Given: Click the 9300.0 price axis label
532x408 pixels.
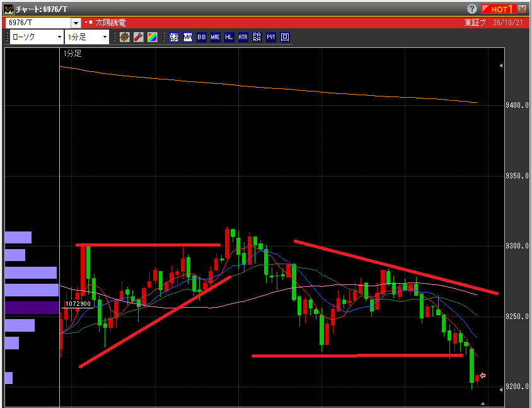Looking at the screenshot, I should coord(517,246).
